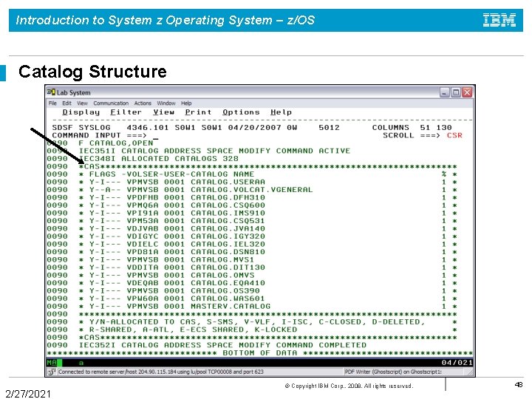
Task: Click the R-SHARED, A-ATL legend line
Action: [x=193, y=330]
